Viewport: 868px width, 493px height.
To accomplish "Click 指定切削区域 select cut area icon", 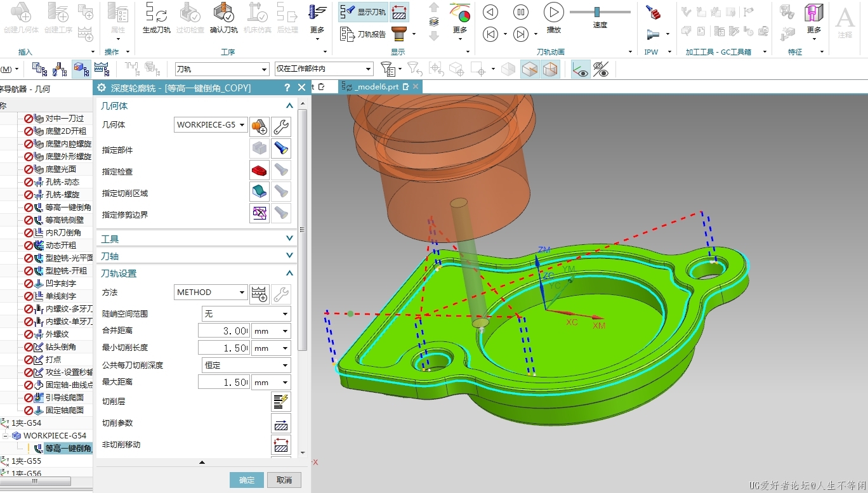I will (x=260, y=192).
